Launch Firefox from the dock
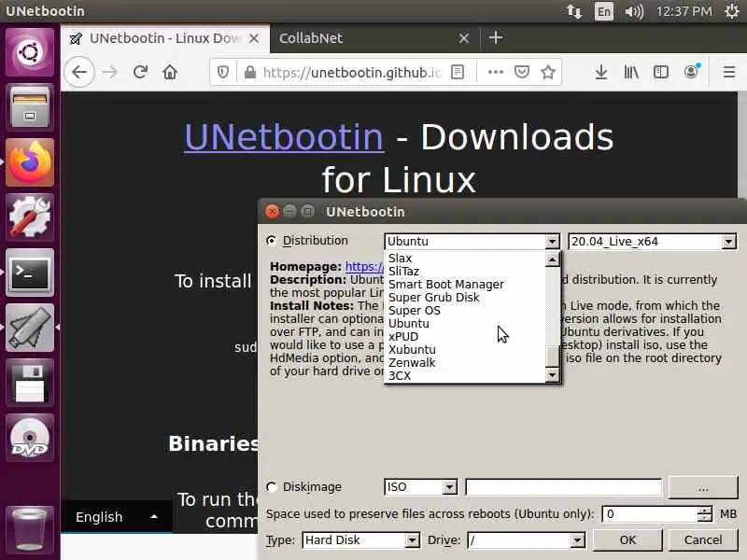The height and width of the screenshot is (560, 747). 30,162
